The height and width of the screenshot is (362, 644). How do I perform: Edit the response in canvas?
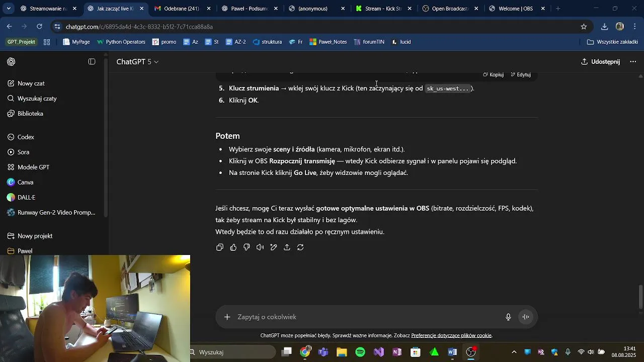click(274, 247)
